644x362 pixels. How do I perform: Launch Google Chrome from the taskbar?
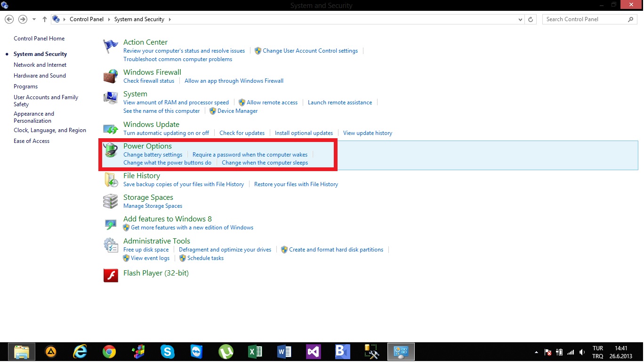[109, 352]
